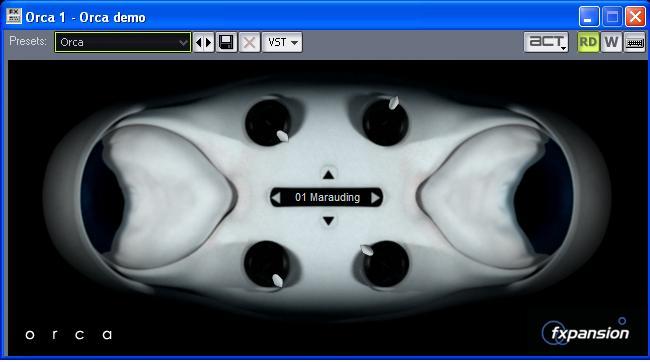Click the orca logo text
Screen dimensions: 650x362
pyautogui.click(x=68, y=334)
